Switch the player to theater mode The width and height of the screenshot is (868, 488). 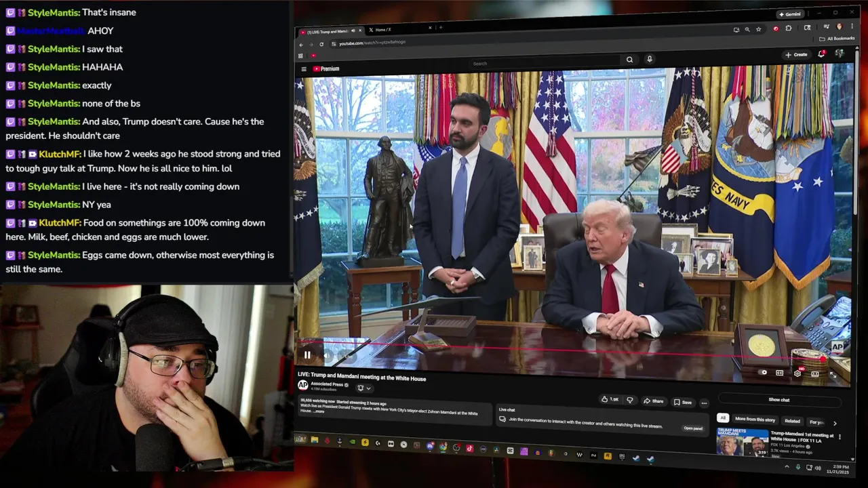815,374
